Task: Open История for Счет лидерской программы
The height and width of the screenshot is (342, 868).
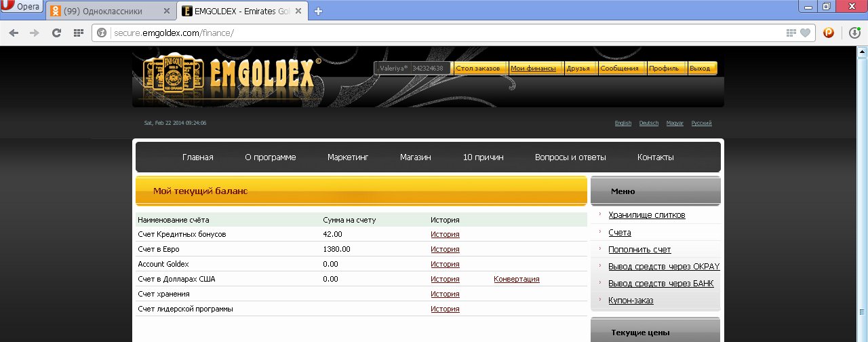Action: coord(445,309)
